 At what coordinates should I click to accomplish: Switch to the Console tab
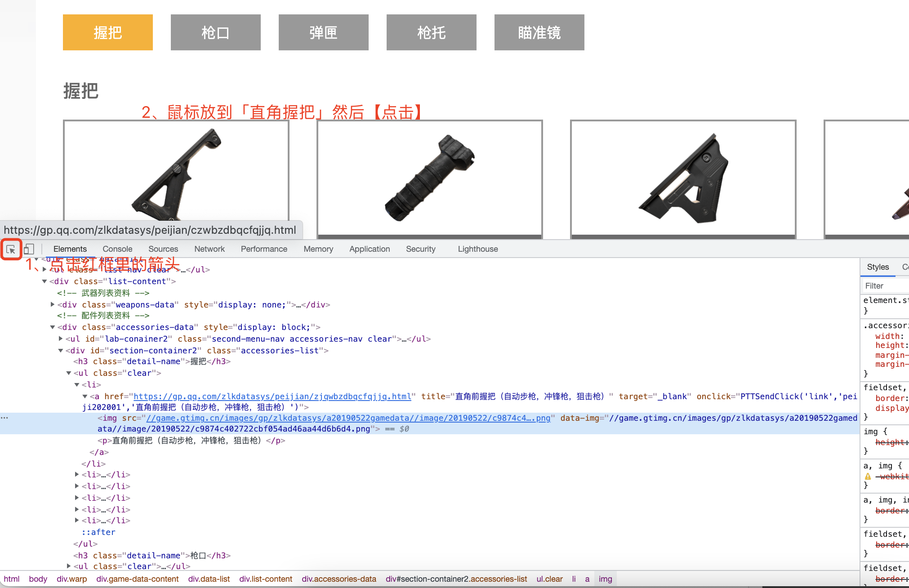tap(117, 249)
